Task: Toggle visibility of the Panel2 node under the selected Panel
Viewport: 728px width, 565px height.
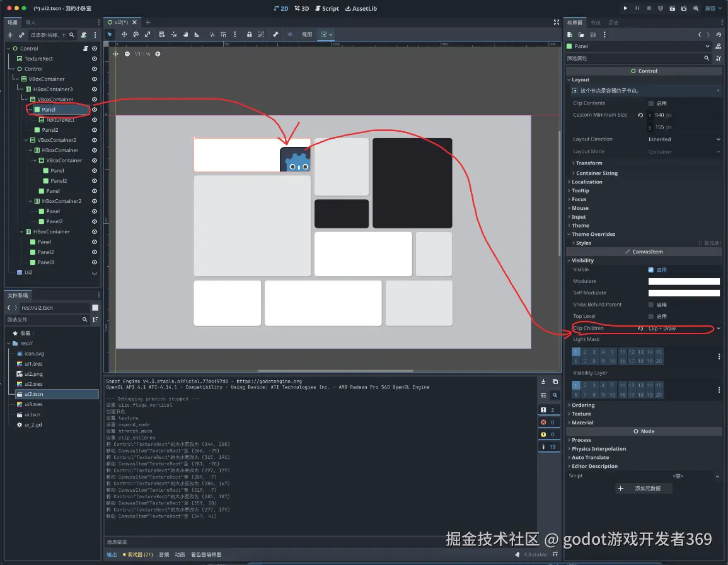Action: pyautogui.click(x=95, y=130)
